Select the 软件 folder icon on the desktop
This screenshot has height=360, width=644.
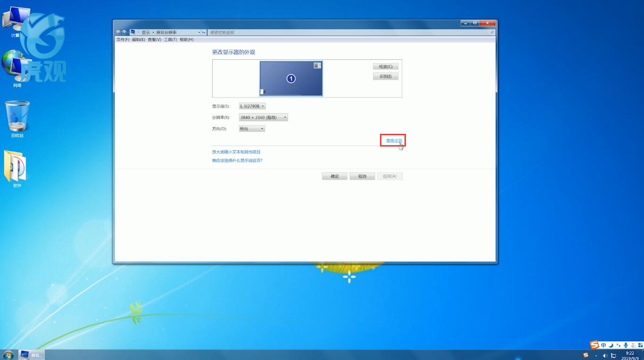coord(17,169)
